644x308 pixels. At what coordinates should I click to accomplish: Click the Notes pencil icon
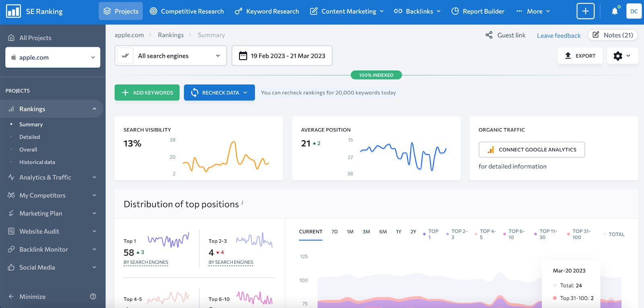tap(596, 35)
